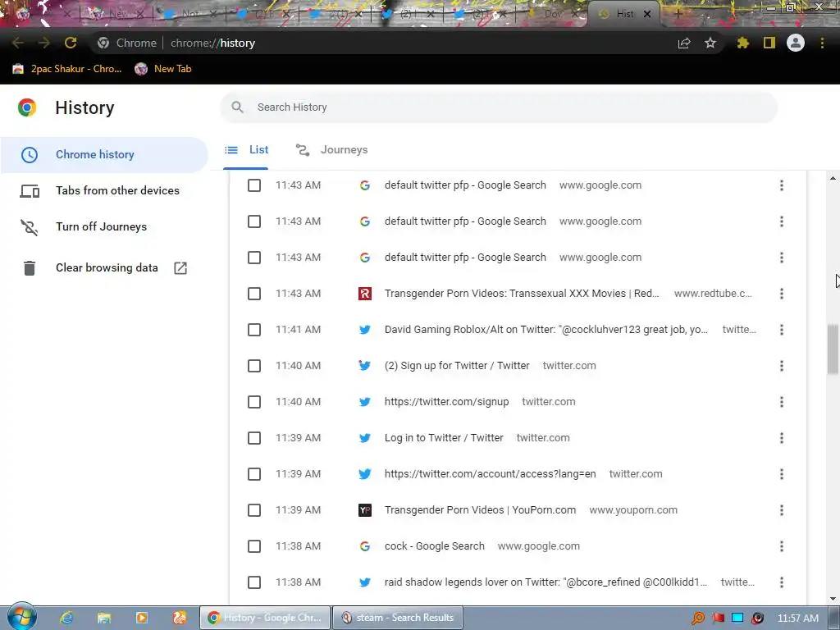Image resolution: width=840 pixels, height=630 pixels.
Task: Open Tabs from other devices
Action: click(x=104, y=190)
